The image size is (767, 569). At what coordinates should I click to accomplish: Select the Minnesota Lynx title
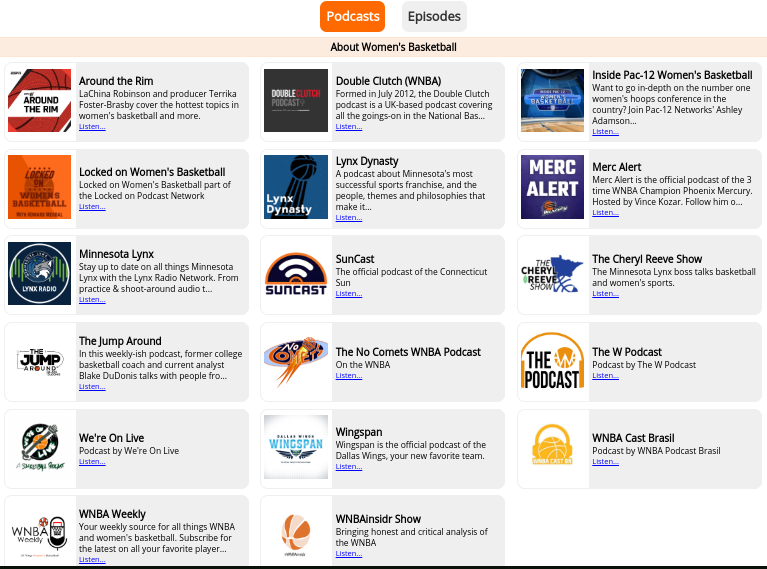pos(116,254)
